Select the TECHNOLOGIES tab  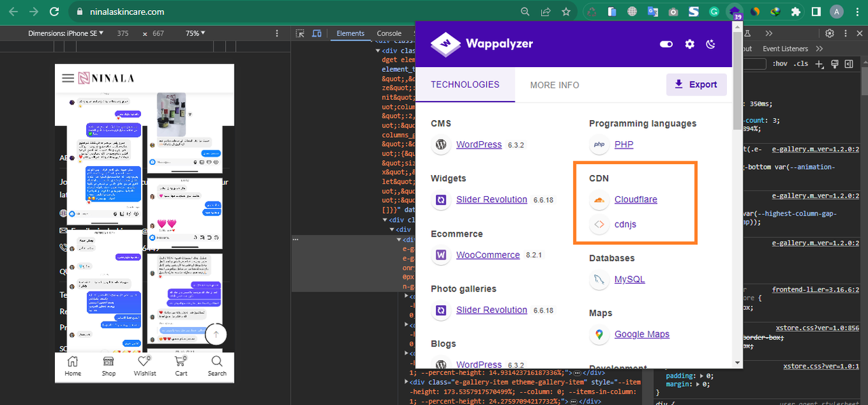(465, 85)
